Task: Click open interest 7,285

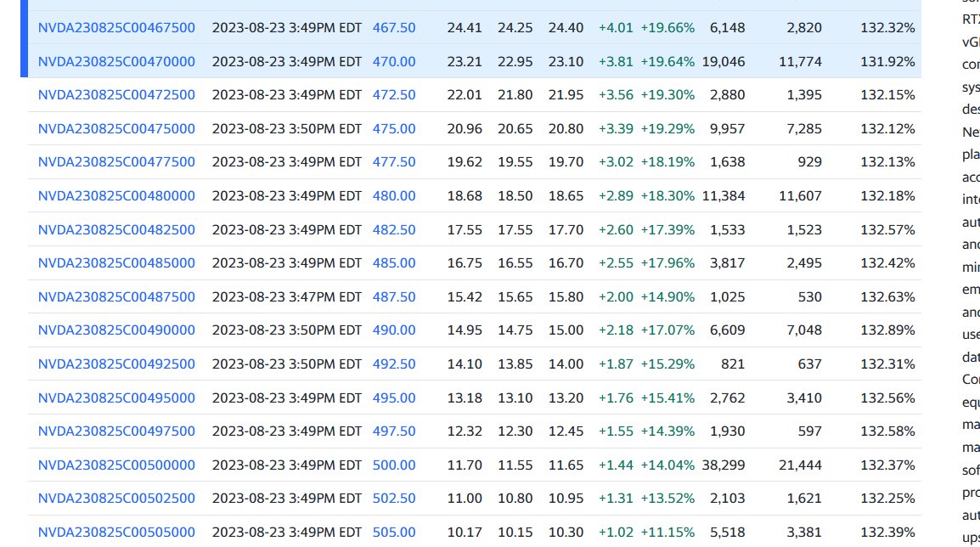Action: pyautogui.click(x=803, y=129)
